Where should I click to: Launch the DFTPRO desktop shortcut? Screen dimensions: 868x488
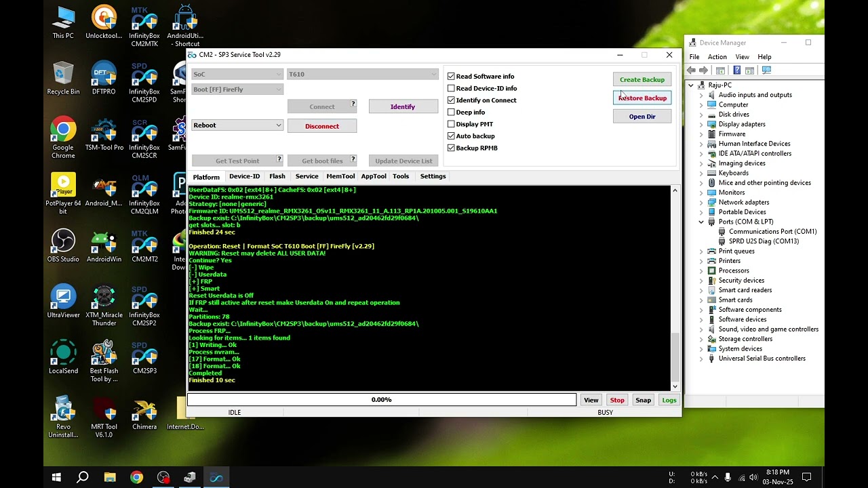[104, 78]
